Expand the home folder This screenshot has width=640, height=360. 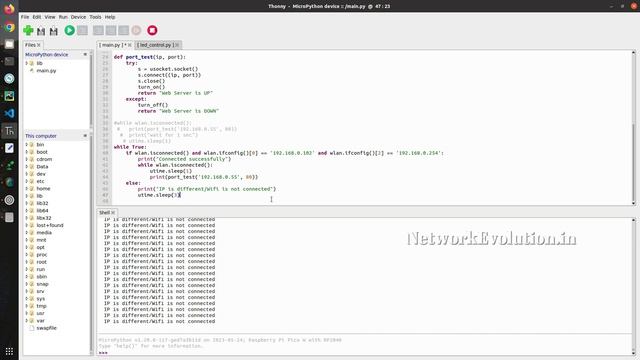pyautogui.click(x=27, y=189)
